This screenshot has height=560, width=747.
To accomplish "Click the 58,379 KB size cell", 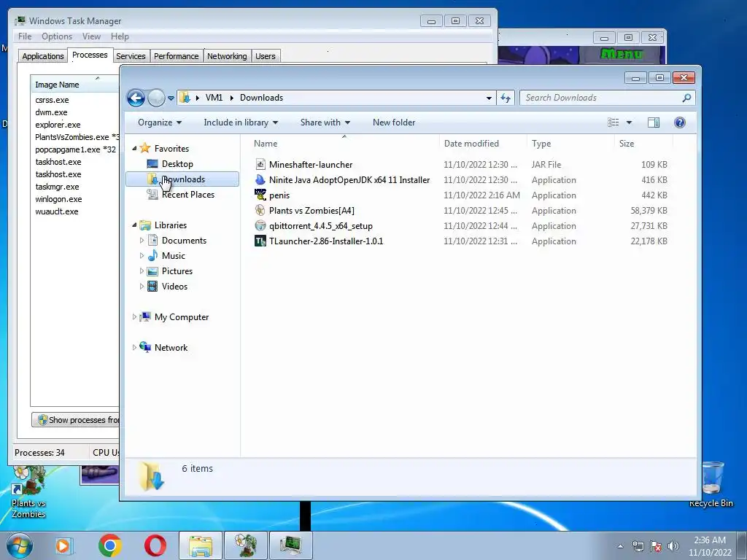I will tap(649, 211).
